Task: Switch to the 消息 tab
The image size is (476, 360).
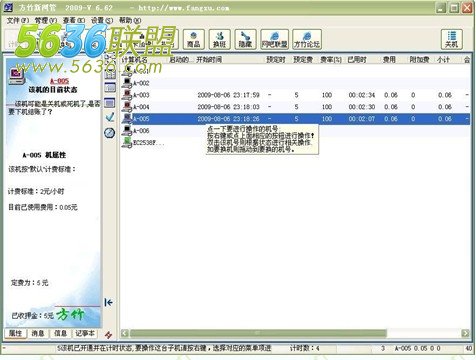Action: [x=38, y=333]
